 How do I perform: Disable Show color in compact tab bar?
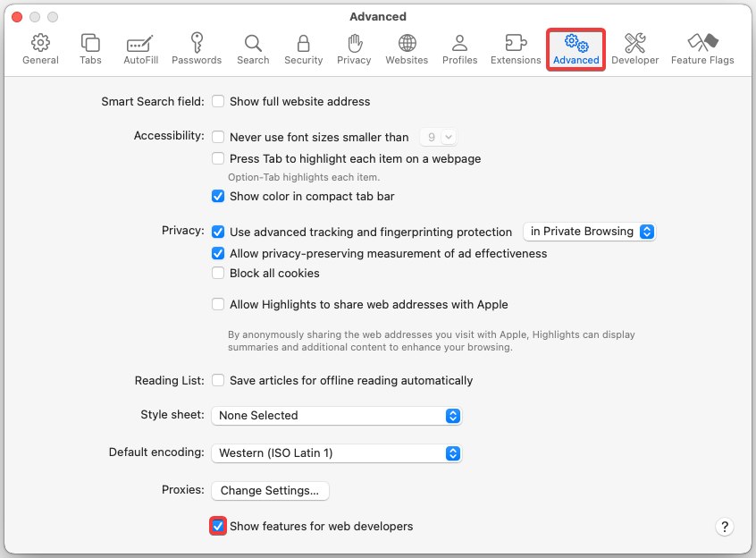click(x=218, y=197)
